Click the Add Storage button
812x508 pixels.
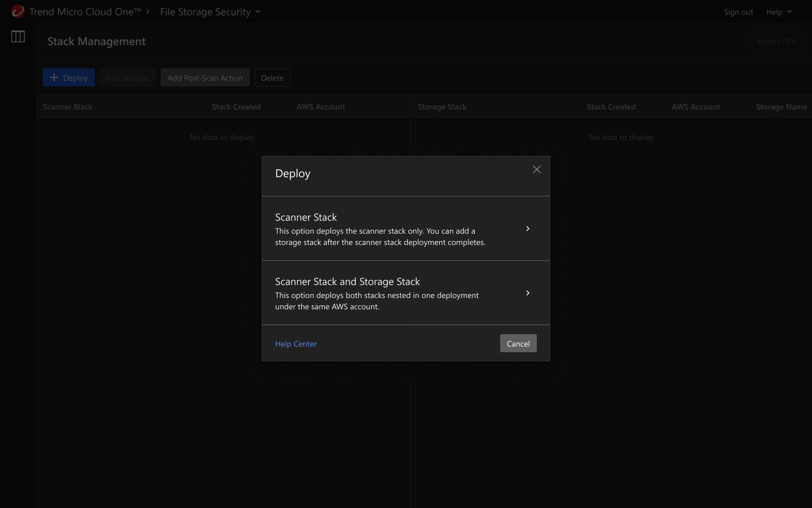tap(127, 78)
